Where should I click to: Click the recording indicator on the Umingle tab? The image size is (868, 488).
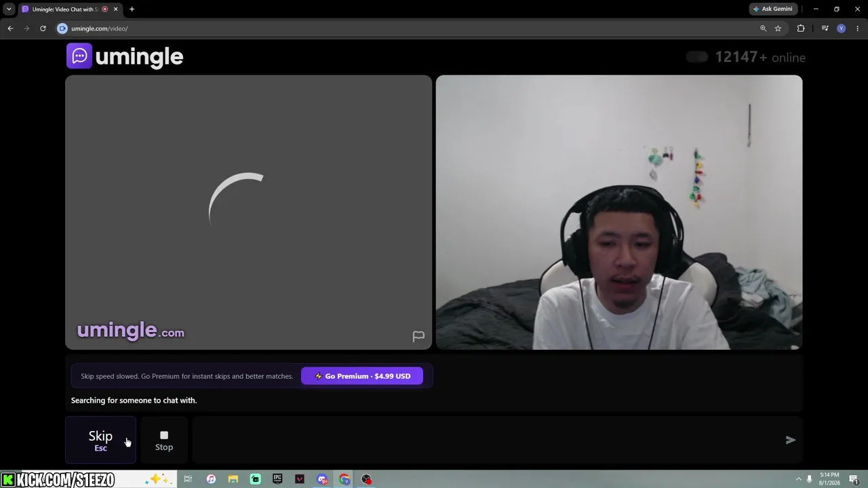tap(104, 9)
